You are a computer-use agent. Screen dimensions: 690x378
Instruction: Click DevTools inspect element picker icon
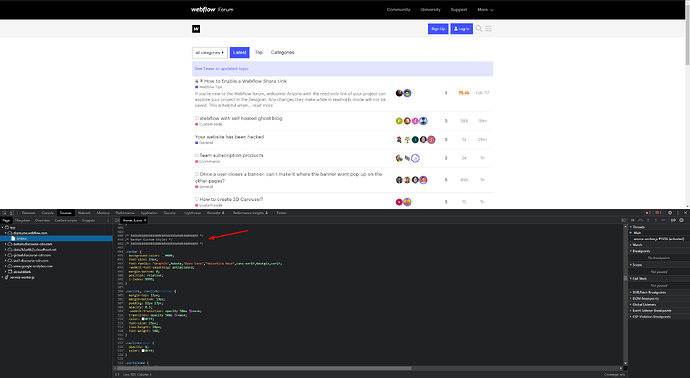coord(4,213)
